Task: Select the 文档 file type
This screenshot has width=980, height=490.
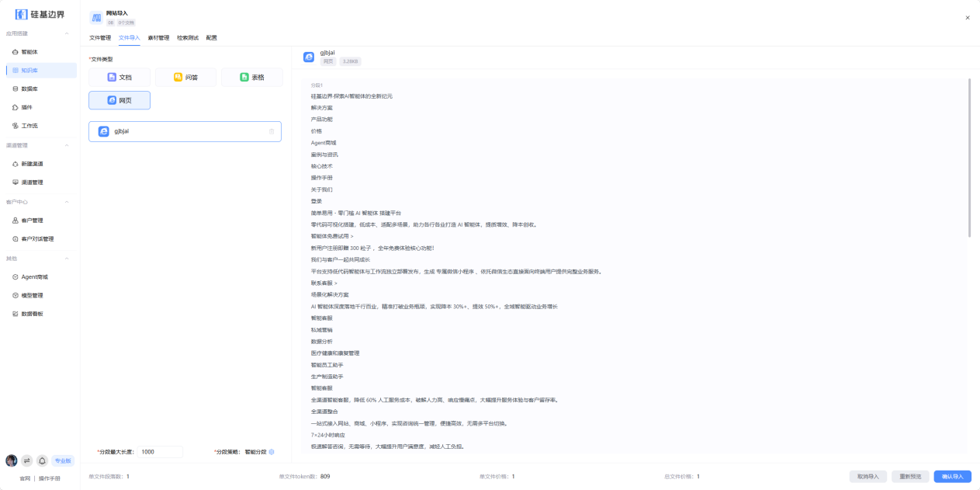Action: (119, 78)
